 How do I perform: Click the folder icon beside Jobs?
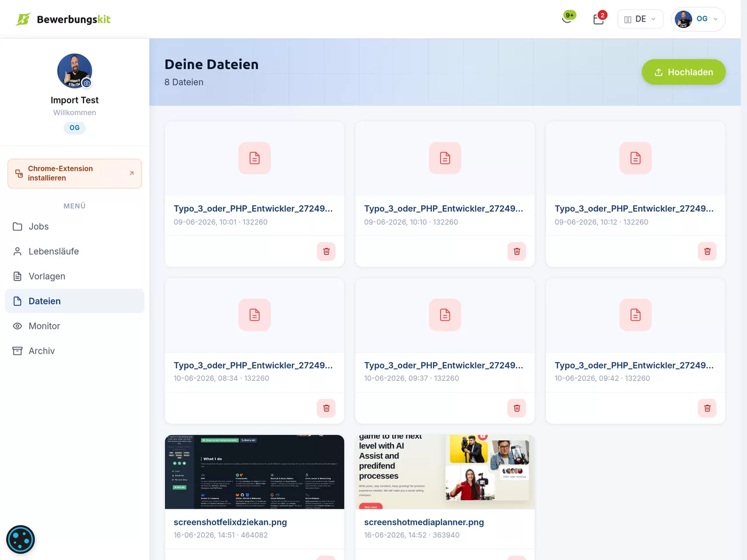[18, 226]
